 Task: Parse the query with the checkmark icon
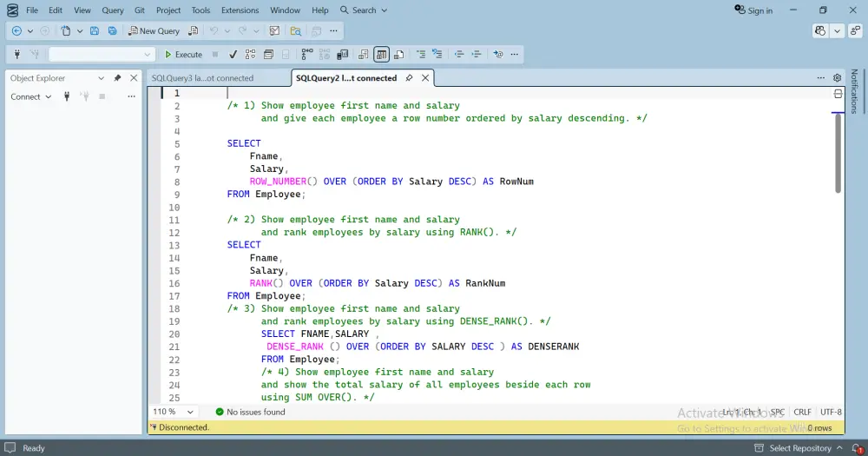(x=233, y=55)
